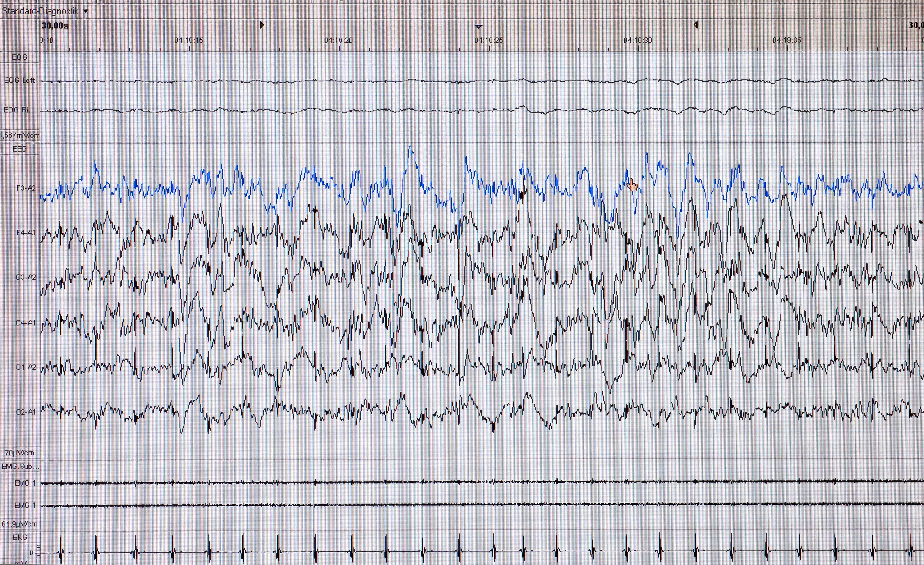Click the 04:19:30 time label
Image resolution: width=924 pixels, height=565 pixels.
coord(638,40)
